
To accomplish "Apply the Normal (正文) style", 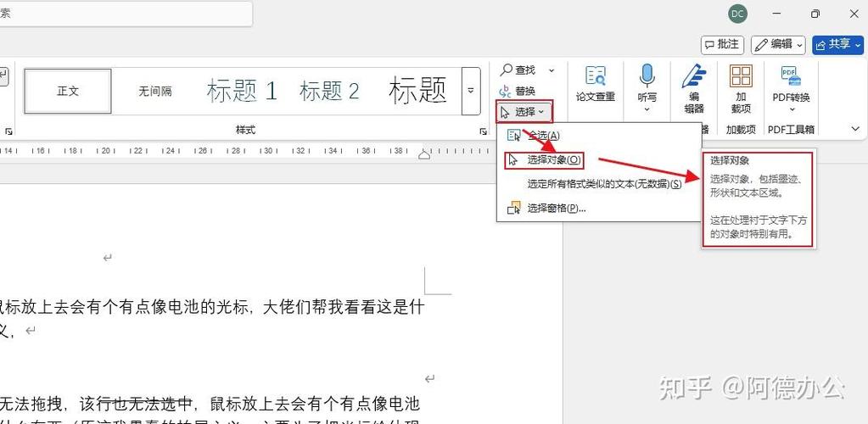I will 68,91.
